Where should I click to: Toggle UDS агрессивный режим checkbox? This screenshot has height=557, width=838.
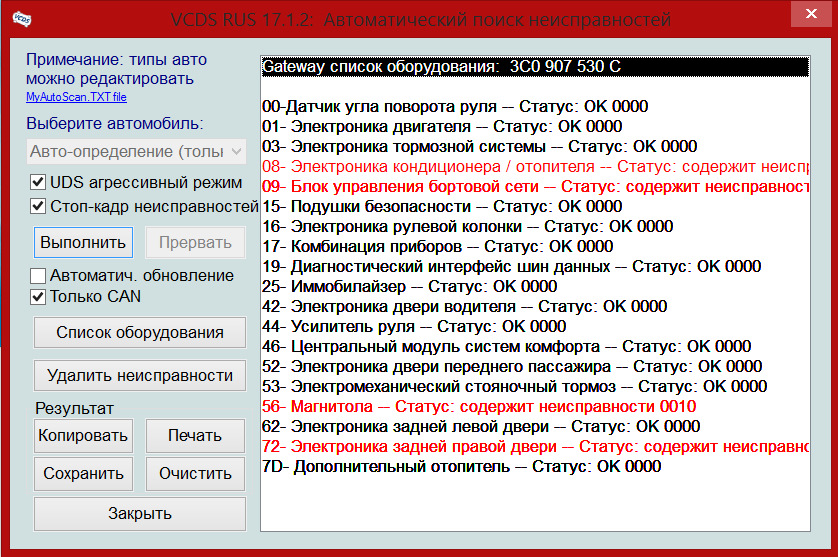[x=38, y=182]
